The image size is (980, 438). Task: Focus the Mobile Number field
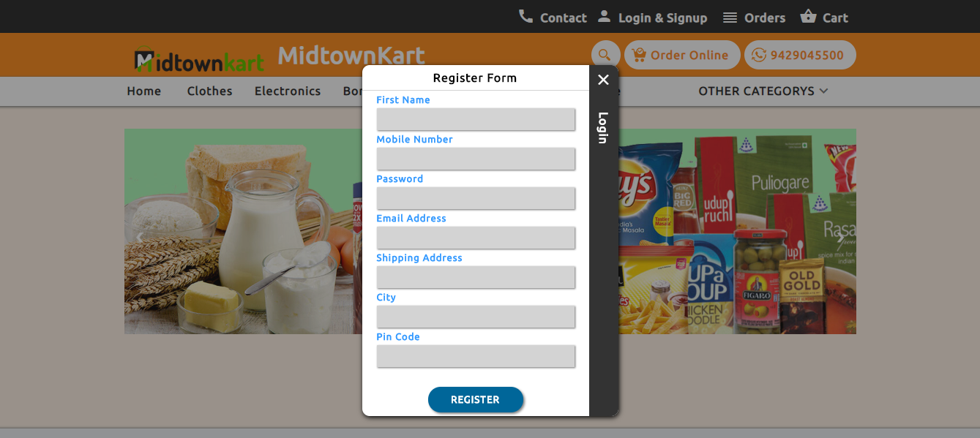tap(476, 159)
